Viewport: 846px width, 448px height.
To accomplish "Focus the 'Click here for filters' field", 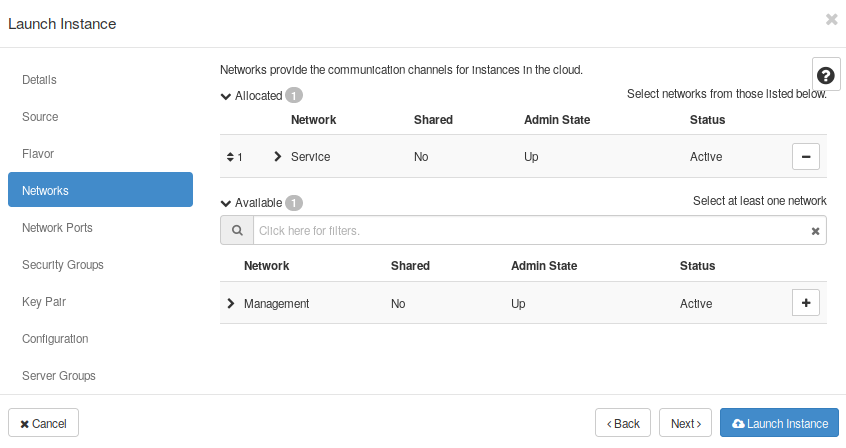I will pos(530,231).
